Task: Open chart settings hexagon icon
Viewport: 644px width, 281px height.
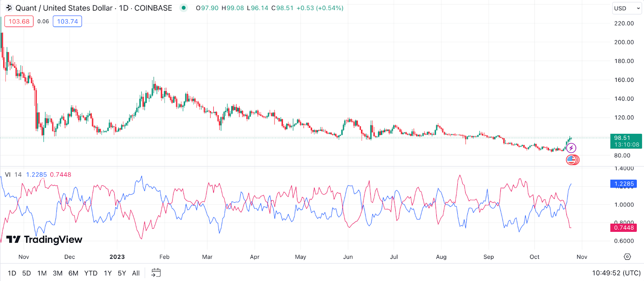Action: [x=627, y=257]
